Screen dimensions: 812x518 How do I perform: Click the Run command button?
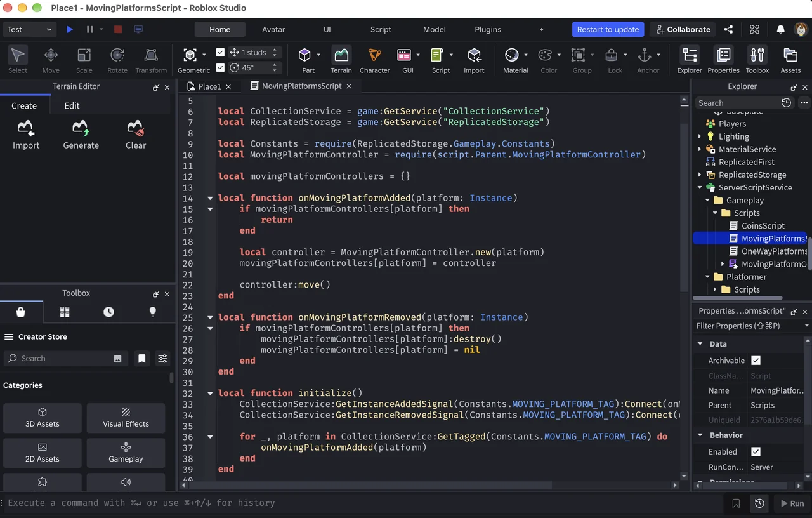point(791,503)
